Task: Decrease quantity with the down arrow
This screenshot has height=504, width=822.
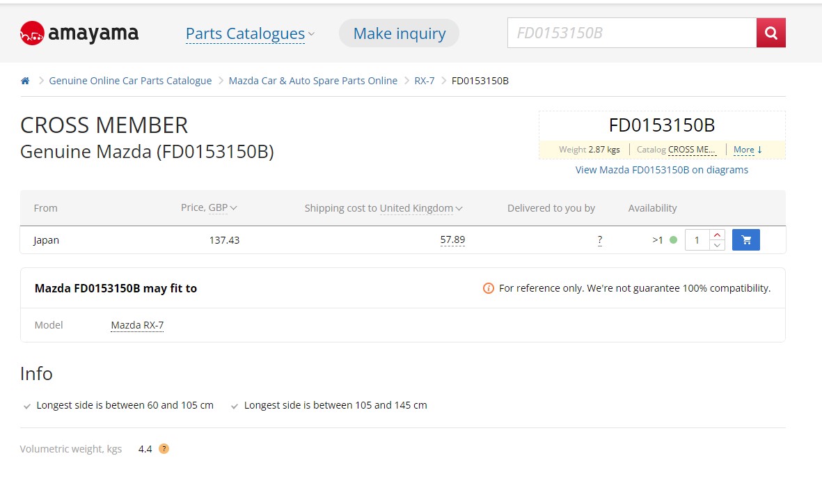Action: [717, 245]
